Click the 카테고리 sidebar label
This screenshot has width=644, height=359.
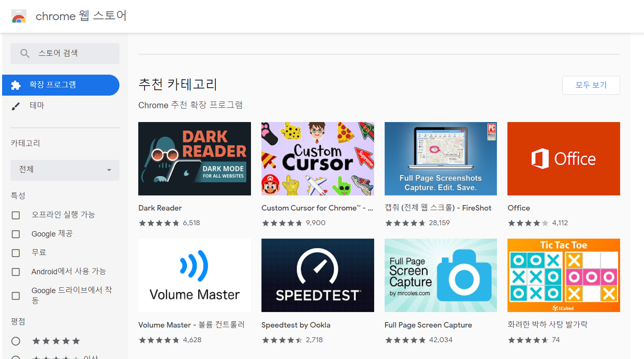tap(26, 143)
